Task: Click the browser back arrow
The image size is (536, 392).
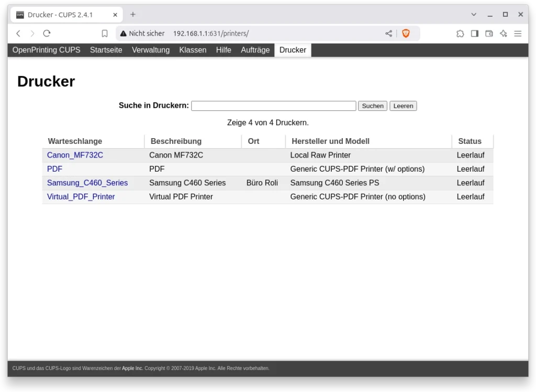Action: (x=18, y=33)
